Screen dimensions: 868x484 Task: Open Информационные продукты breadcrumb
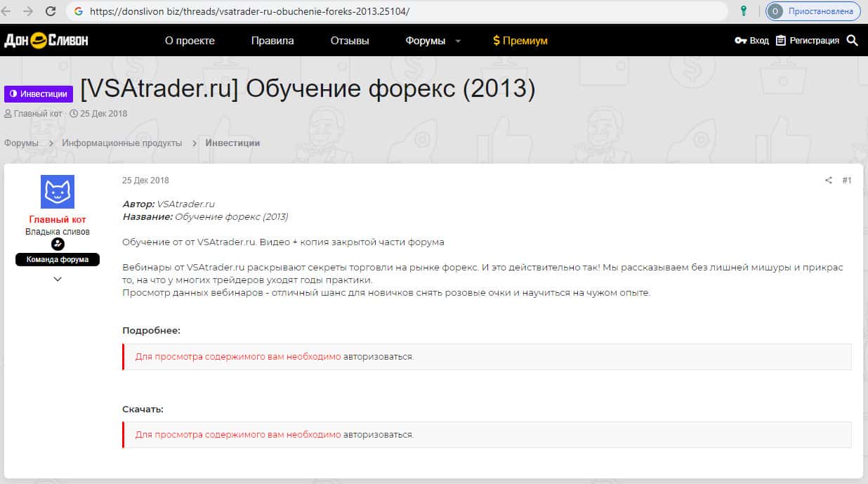(121, 143)
